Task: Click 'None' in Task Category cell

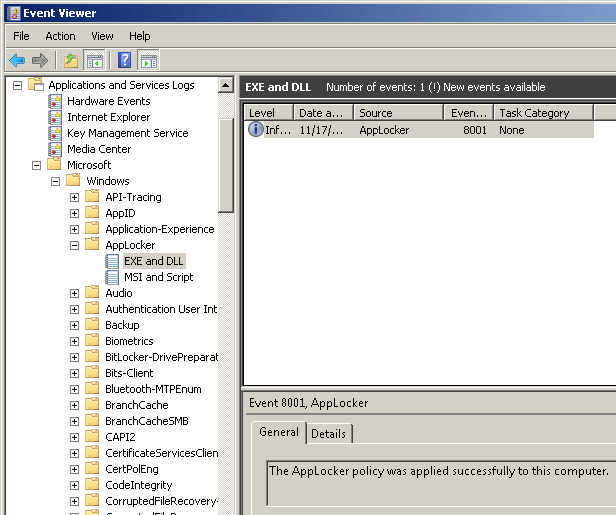Action: coord(512,130)
